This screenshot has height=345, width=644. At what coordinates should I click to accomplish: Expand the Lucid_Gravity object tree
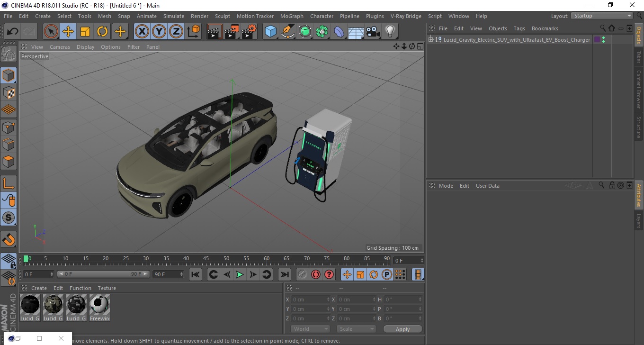431,40
